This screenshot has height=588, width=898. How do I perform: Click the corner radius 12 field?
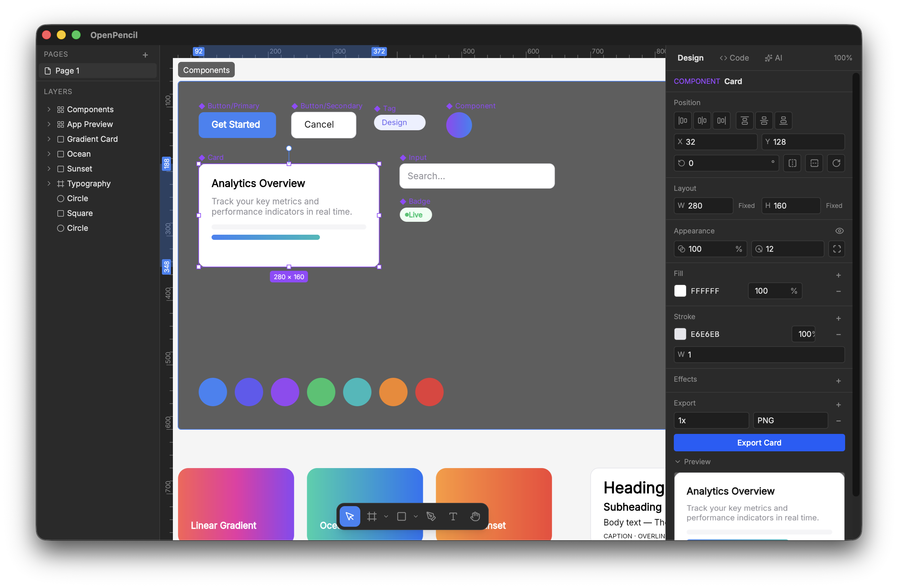click(x=787, y=249)
